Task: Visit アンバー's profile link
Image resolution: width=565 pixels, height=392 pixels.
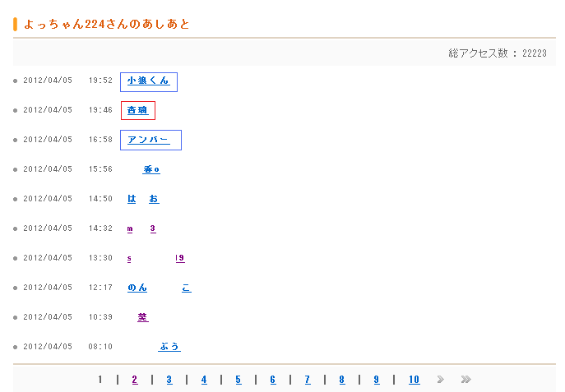Action: pyautogui.click(x=149, y=140)
